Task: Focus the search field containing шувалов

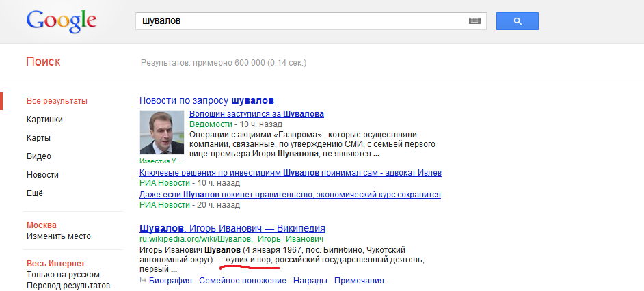Action: coord(311,21)
